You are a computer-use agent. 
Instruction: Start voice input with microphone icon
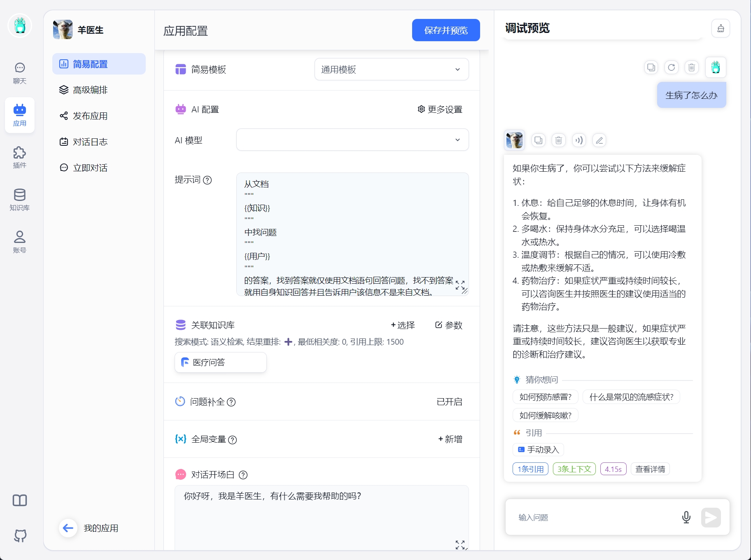click(686, 517)
